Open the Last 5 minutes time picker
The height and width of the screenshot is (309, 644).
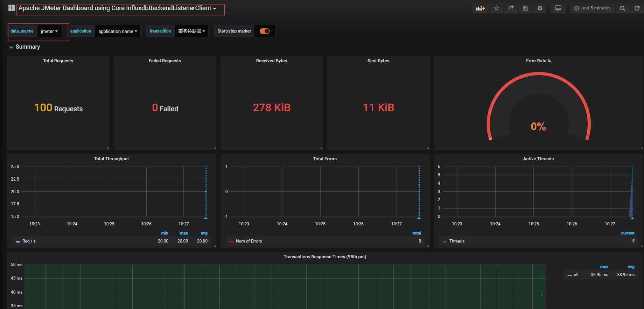click(592, 8)
